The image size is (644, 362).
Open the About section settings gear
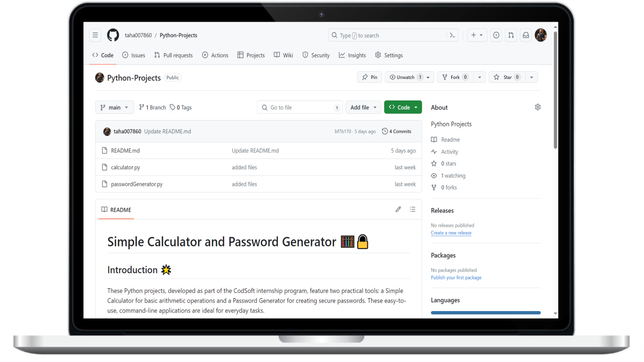[538, 107]
